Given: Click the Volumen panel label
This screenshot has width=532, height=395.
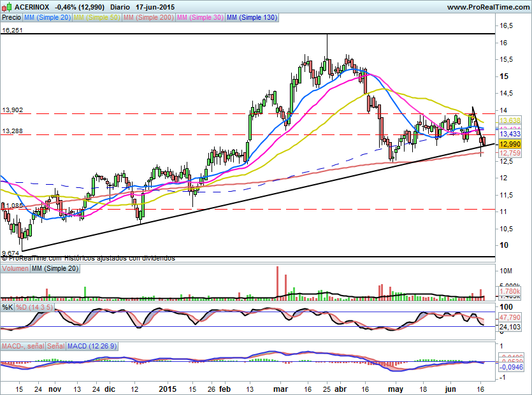Looking at the screenshot, I should (x=15, y=269).
